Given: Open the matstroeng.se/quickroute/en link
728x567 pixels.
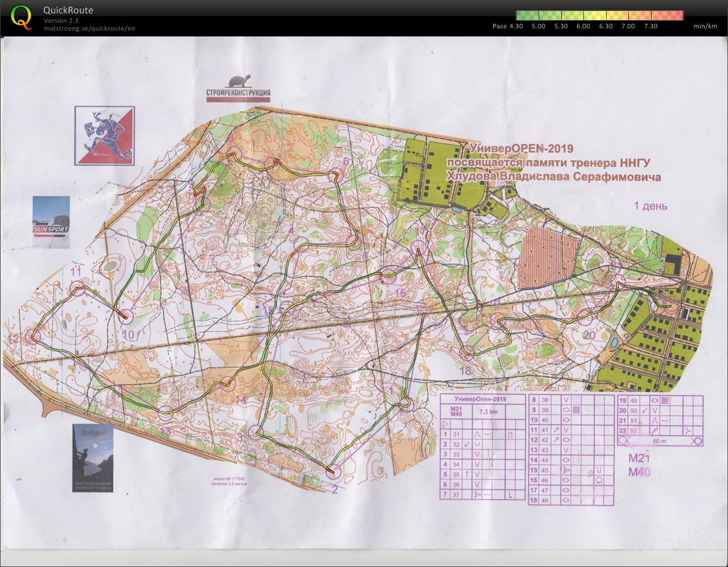Looking at the screenshot, I should [x=89, y=28].
